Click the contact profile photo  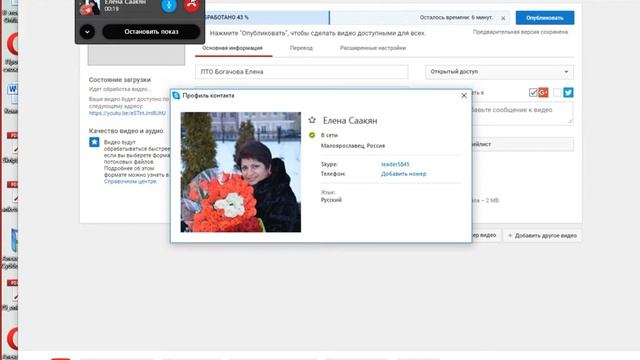(241, 172)
